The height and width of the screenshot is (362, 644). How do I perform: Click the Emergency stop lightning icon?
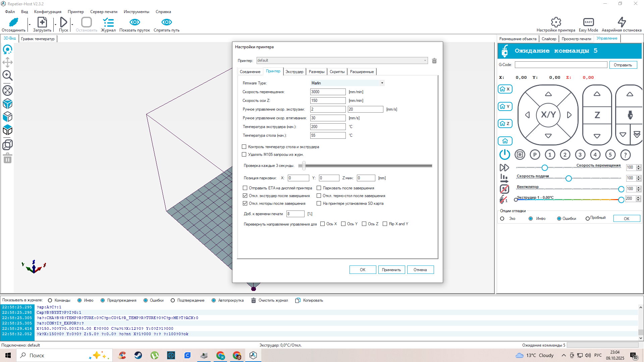click(622, 22)
